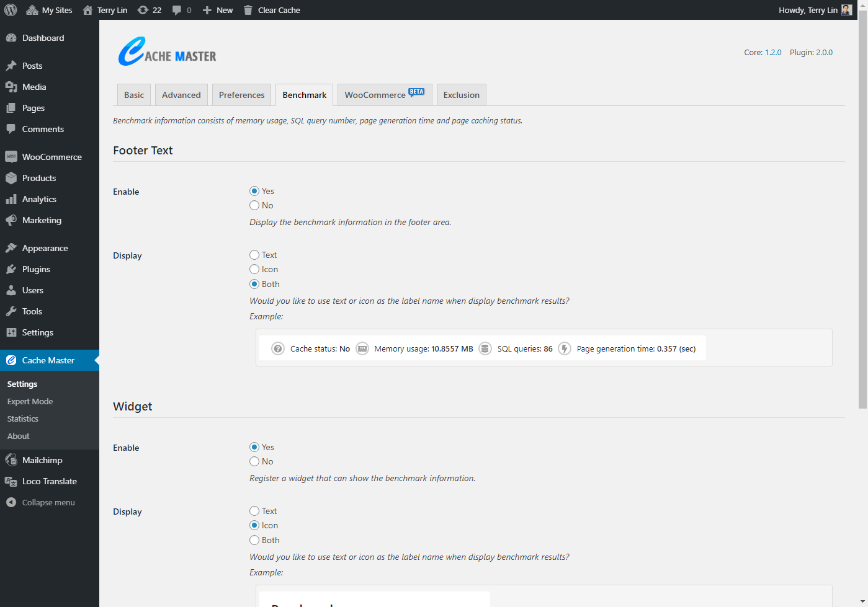Click the home icon beside Terry Lin

[87, 10]
